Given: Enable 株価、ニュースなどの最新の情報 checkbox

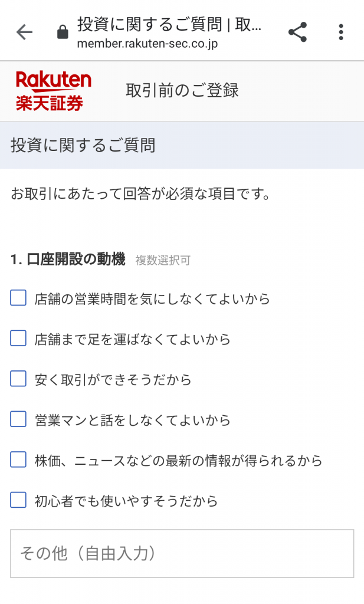Looking at the screenshot, I should coord(18,459).
